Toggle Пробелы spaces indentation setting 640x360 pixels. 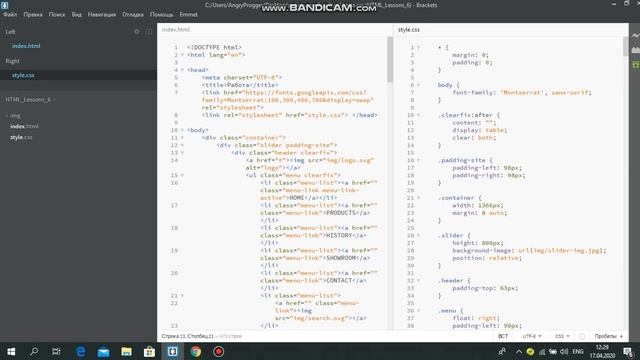pyautogui.click(x=605, y=336)
